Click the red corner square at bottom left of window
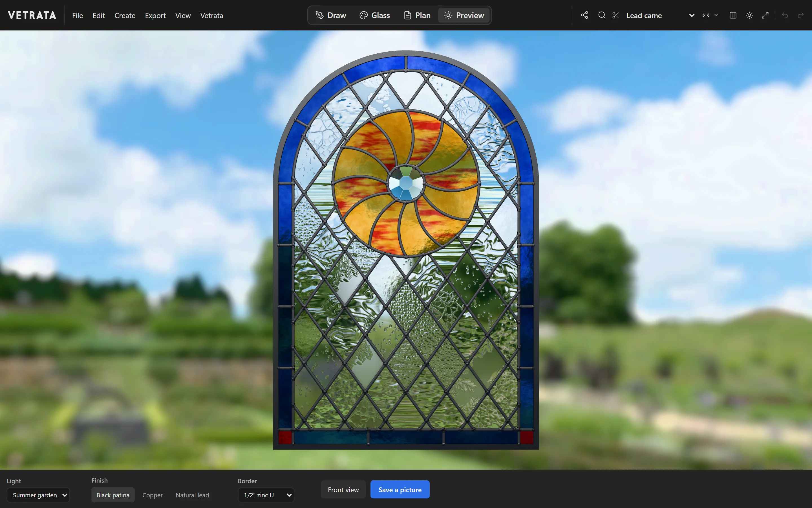 click(285, 437)
